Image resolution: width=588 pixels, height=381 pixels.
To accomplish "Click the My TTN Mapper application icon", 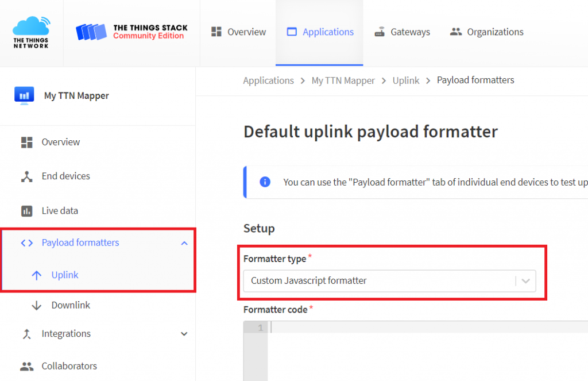I will [24, 95].
